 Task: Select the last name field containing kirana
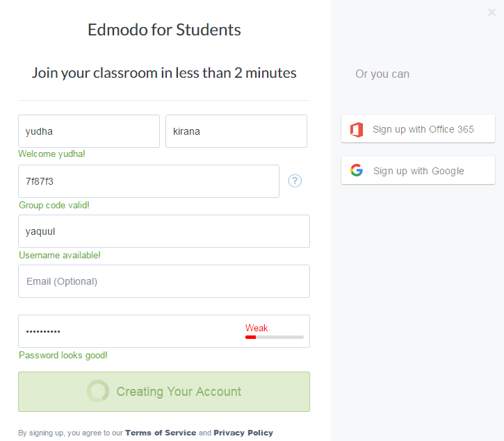coord(236,131)
